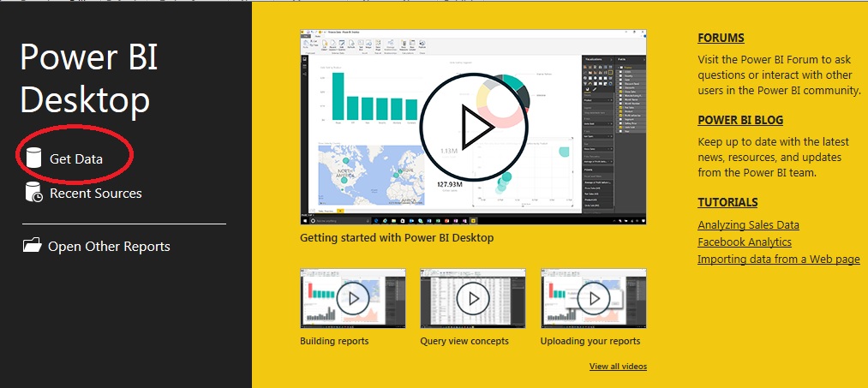Click the Recent Sources clock-database icon
Screen dimensions: 868x388
click(33, 192)
